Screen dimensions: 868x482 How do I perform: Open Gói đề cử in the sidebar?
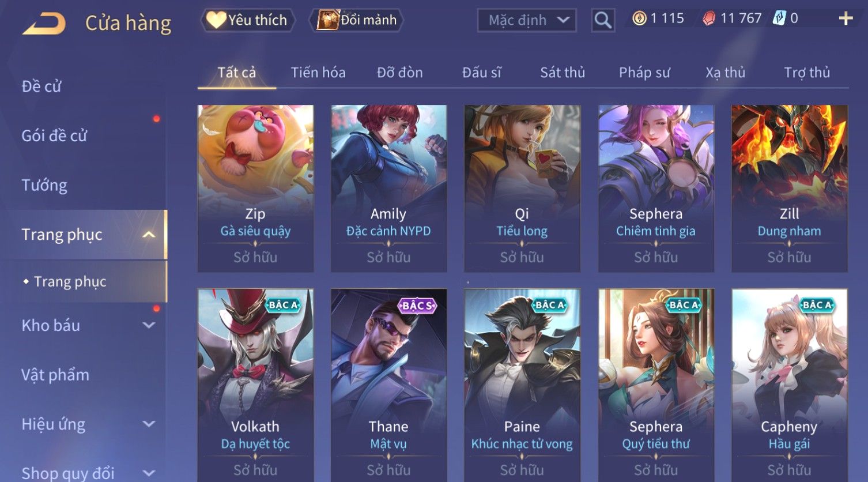[54, 136]
